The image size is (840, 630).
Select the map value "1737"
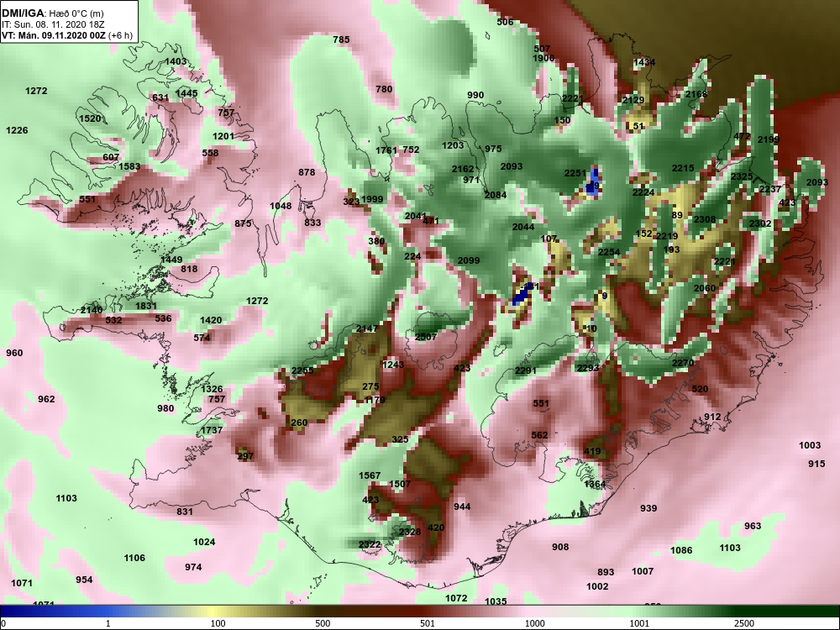tap(212, 429)
